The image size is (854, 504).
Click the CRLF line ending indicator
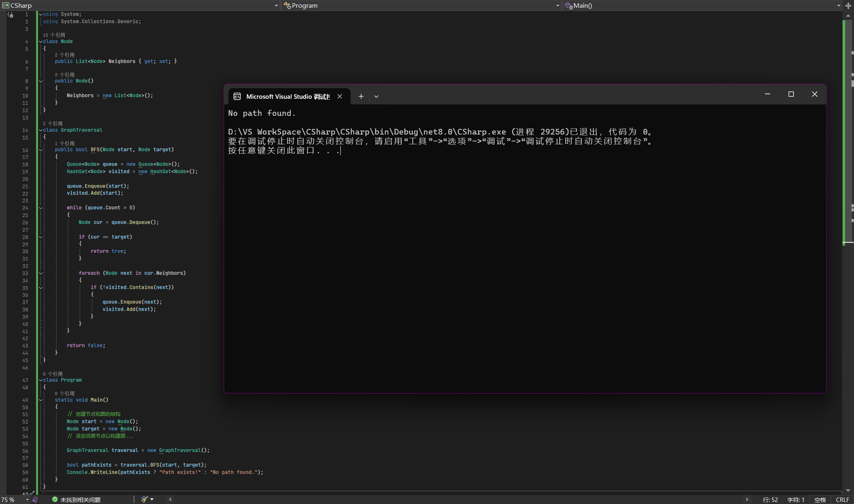coord(843,500)
